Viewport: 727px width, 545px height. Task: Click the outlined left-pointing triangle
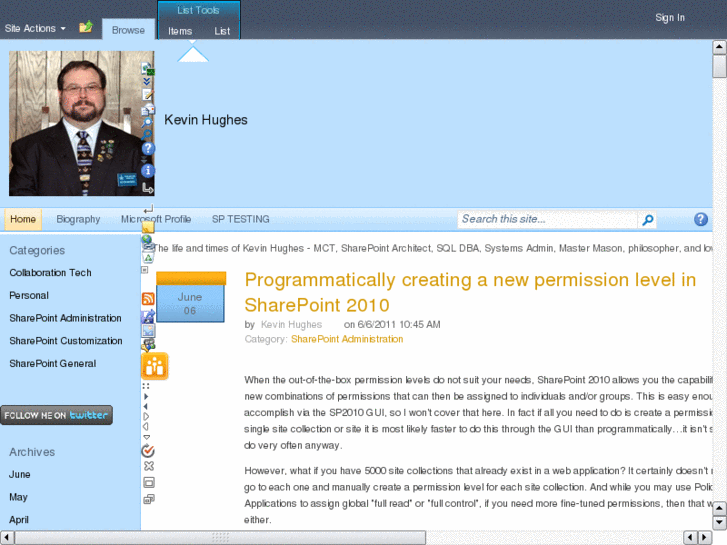[x=146, y=426]
